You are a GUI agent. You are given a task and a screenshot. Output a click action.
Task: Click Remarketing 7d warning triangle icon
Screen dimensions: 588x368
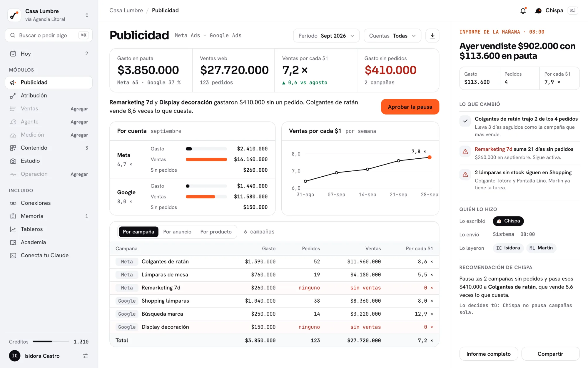[x=465, y=152]
